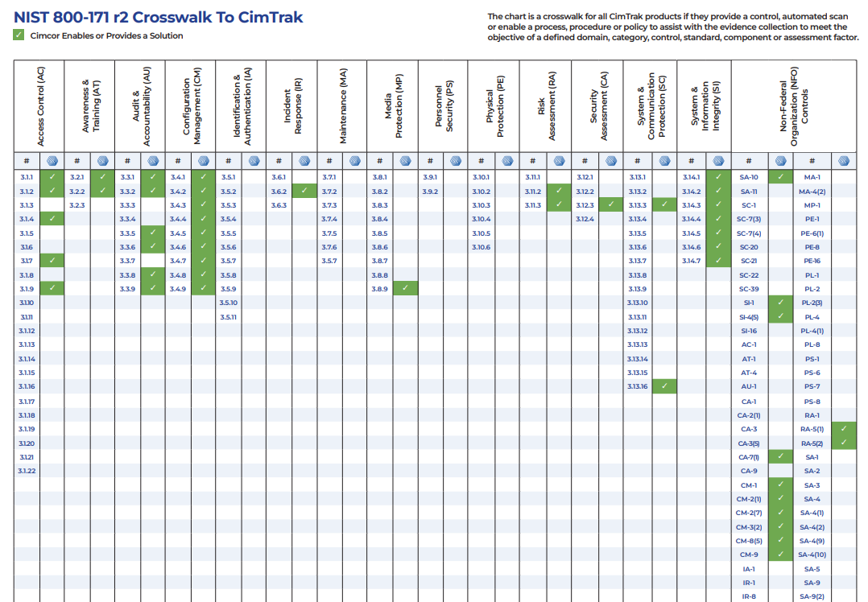Click the cell labeled 3.12.4

585,219
